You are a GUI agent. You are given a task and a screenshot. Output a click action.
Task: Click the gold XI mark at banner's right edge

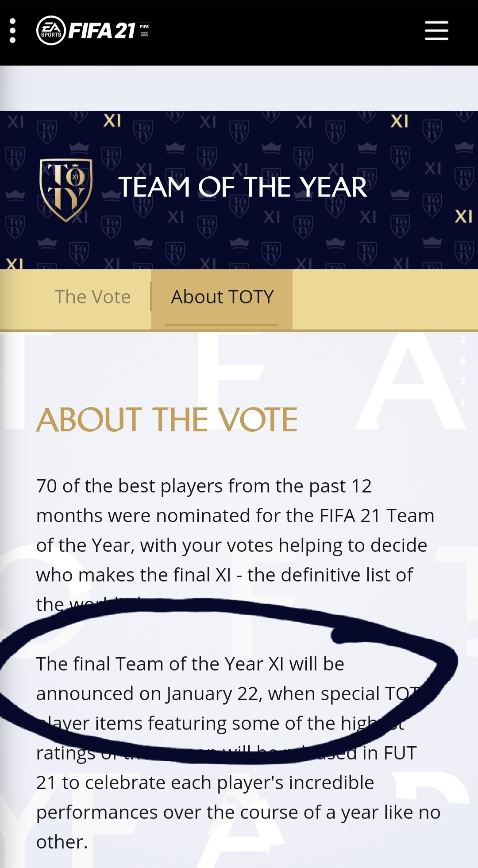pos(463,217)
